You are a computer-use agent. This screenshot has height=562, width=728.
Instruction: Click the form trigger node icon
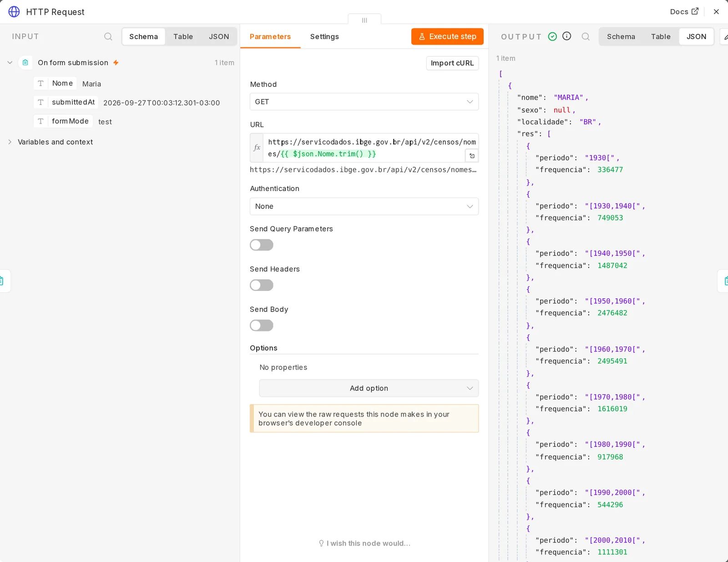pos(25,62)
